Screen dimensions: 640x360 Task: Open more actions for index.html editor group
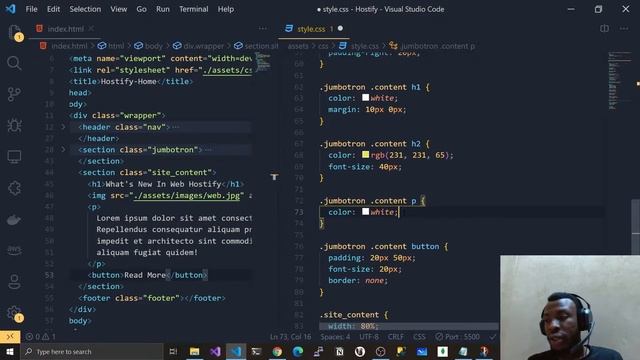coord(262,29)
